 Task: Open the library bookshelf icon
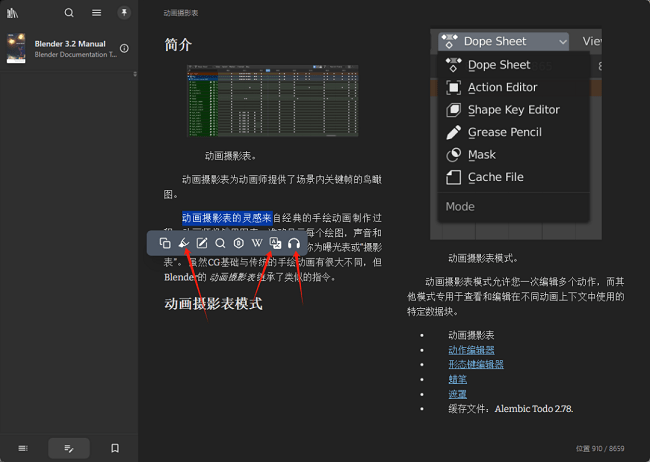[x=14, y=13]
